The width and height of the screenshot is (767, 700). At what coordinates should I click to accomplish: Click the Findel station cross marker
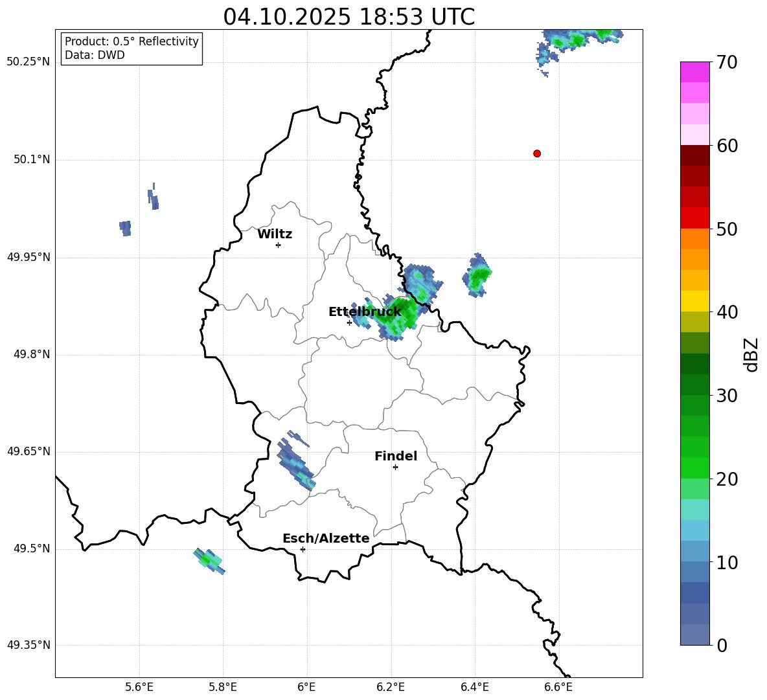[395, 467]
